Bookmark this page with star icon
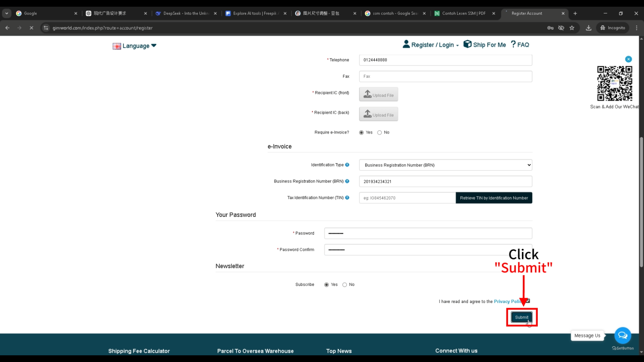Screen dimensions: 644x362 572,28
